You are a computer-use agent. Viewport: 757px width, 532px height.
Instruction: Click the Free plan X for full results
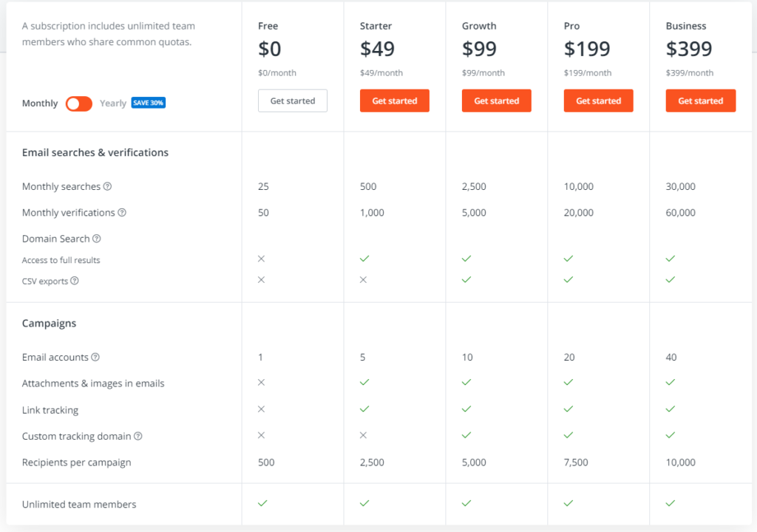pyautogui.click(x=261, y=259)
